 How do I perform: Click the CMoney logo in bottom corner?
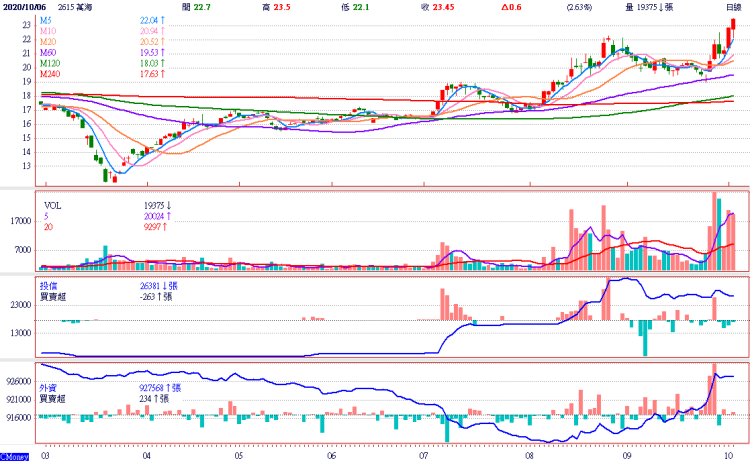click(x=15, y=463)
